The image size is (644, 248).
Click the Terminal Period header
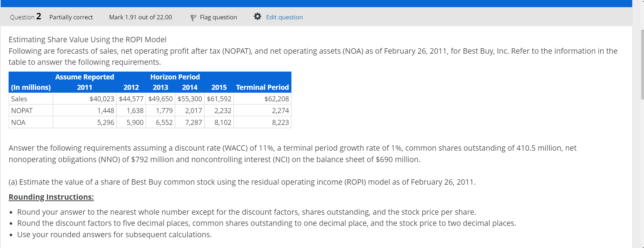pyautogui.click(x=262, y=87)
